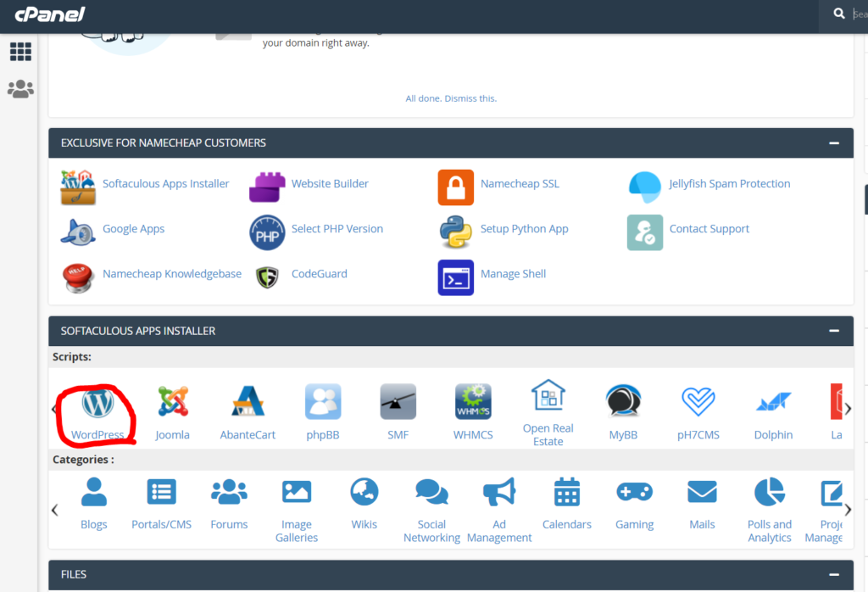
Task: Open the Contact Support icon
Action: [x=645, y=232]
